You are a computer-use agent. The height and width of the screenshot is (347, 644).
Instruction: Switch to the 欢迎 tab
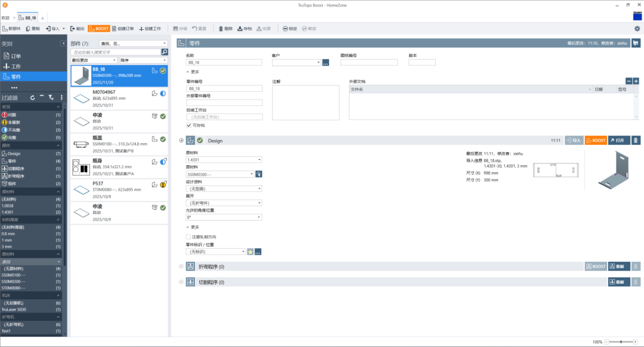pyautogui.click(x=5, y=18)
